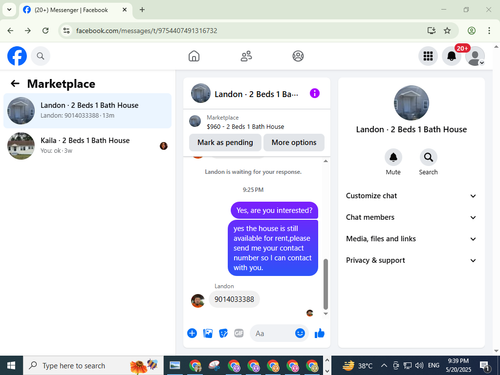Attach a photo using the image icon
Image resolution: width=500 pixels, height=375 pixels.
[208, 333]
